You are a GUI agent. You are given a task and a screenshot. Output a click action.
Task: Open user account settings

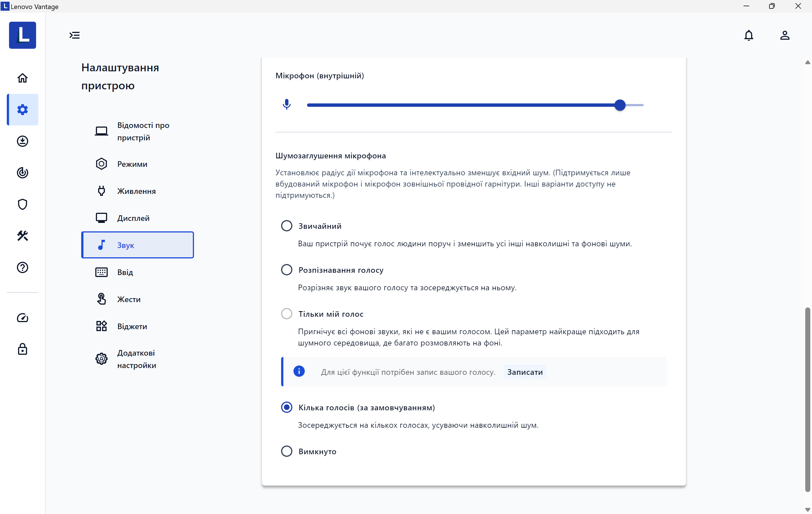(x=784, y=35)
